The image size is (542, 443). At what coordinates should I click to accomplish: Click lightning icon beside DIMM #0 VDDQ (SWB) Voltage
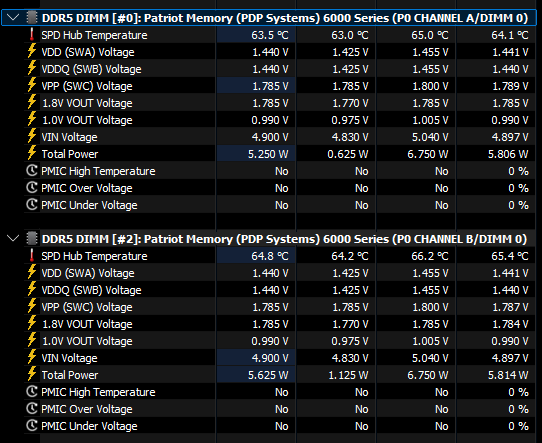pyautogui.click(x=32, y=68)
